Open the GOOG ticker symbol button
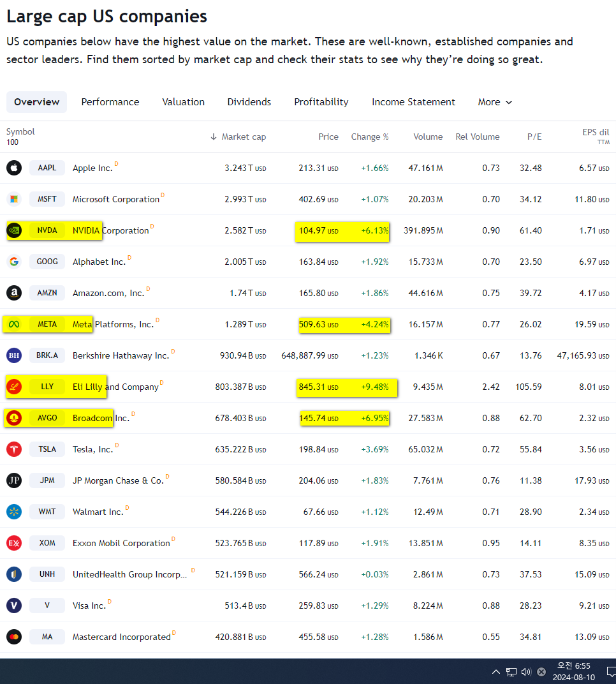The height and width of the screenshot is (684, 616). [47, 262]
